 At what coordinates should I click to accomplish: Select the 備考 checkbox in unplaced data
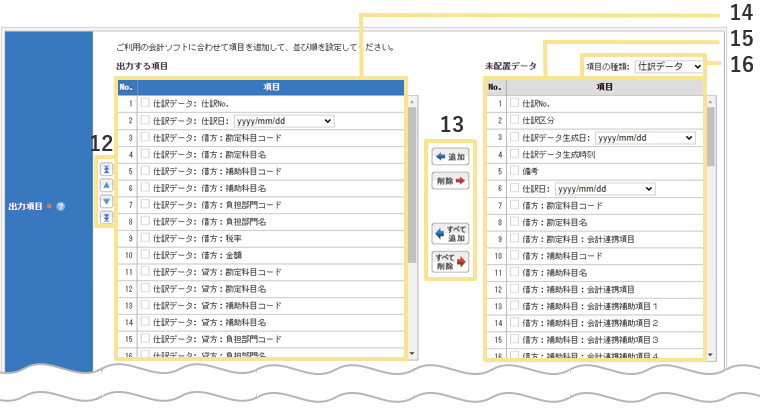tap(515, 171)
